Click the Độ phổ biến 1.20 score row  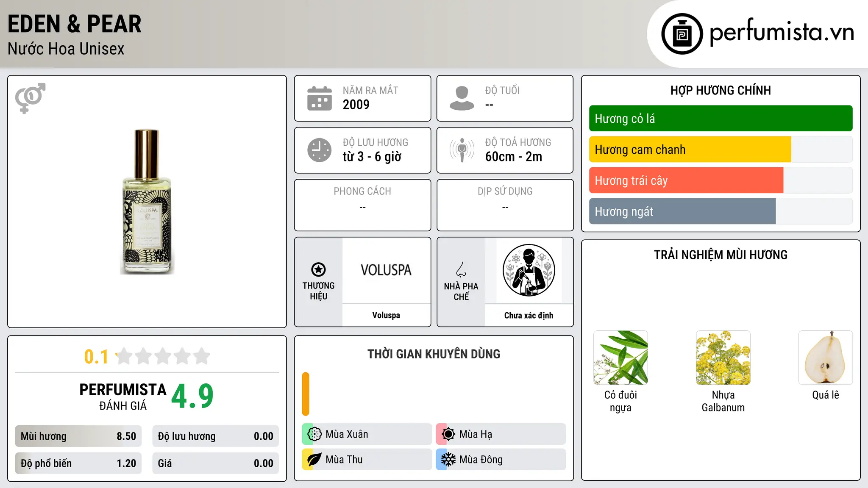(78, 463)
